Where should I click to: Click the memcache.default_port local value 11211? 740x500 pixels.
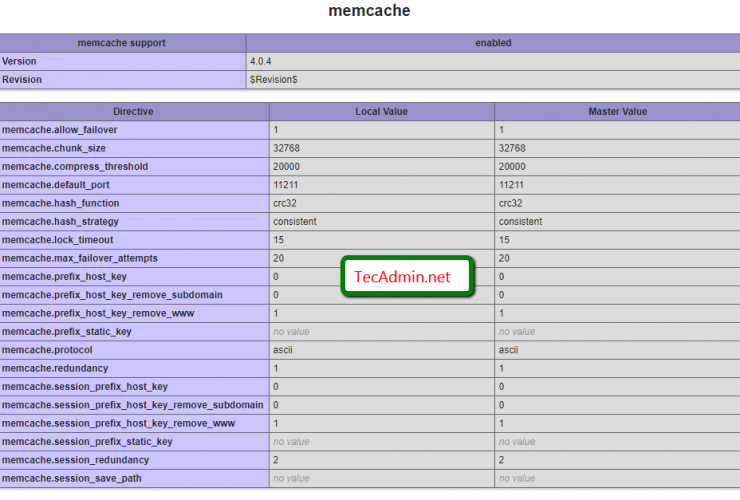(x=286, y=185)
